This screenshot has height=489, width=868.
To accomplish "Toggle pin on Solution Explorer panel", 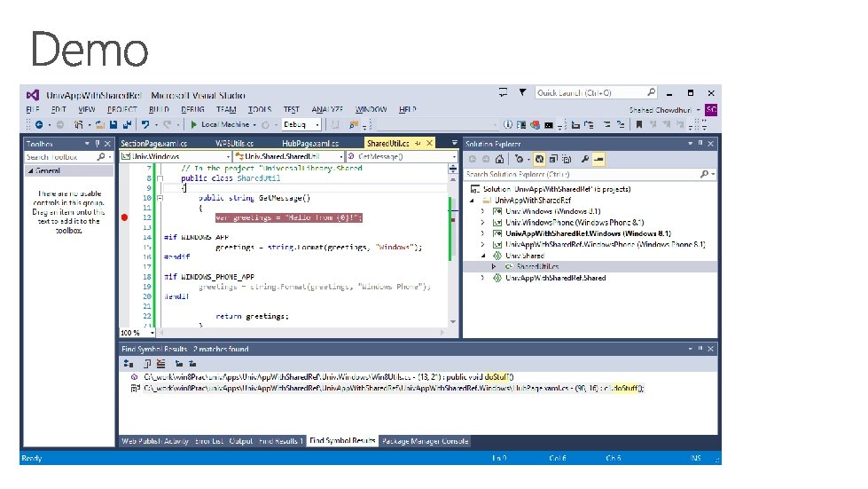I will click(x=700, y=144).
